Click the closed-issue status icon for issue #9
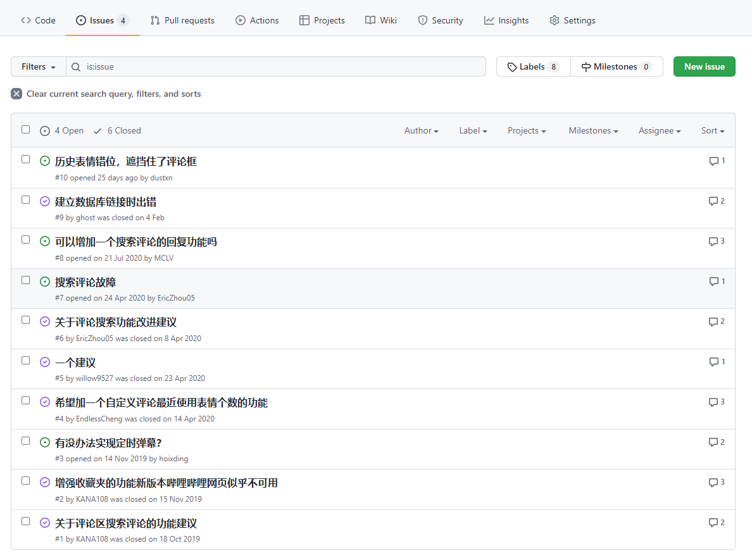This screenshot has height=560, width=752. tap(45, 201)
